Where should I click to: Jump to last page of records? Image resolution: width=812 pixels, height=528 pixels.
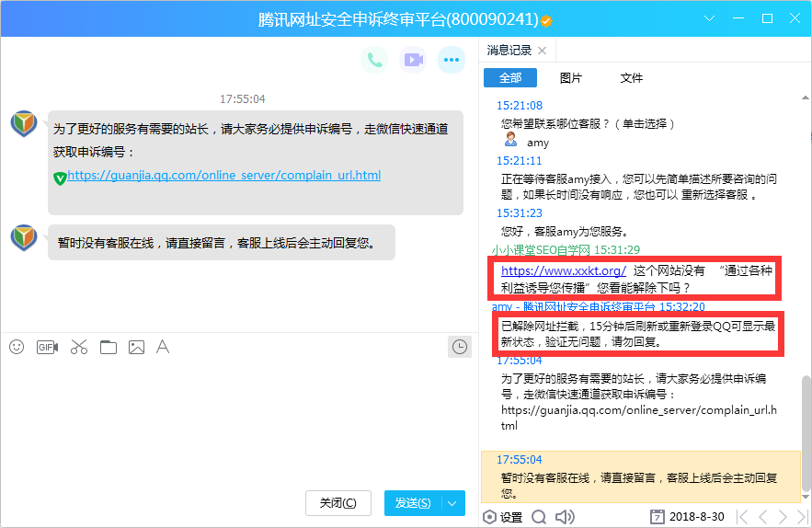[x=803, y=517]
